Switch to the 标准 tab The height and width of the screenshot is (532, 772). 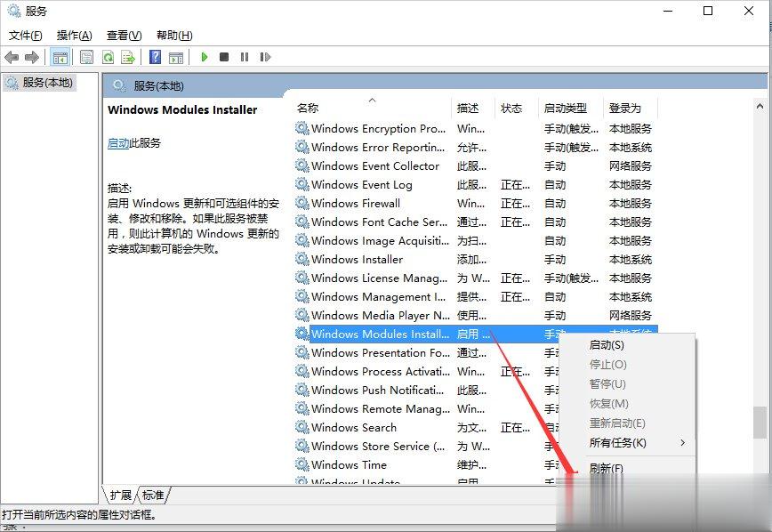tap(153, 495)
